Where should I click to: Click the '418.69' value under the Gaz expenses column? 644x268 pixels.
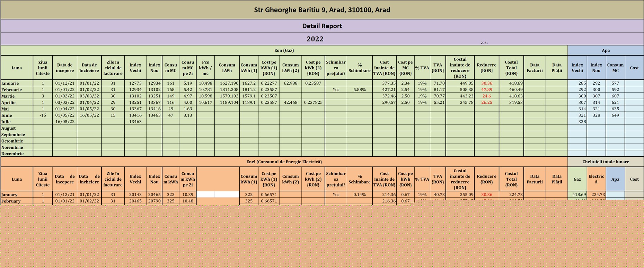point(577,195)
